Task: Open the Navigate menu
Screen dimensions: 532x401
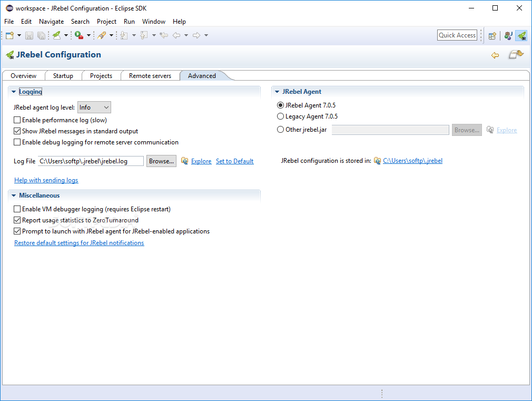Action: tap(51, 22)
